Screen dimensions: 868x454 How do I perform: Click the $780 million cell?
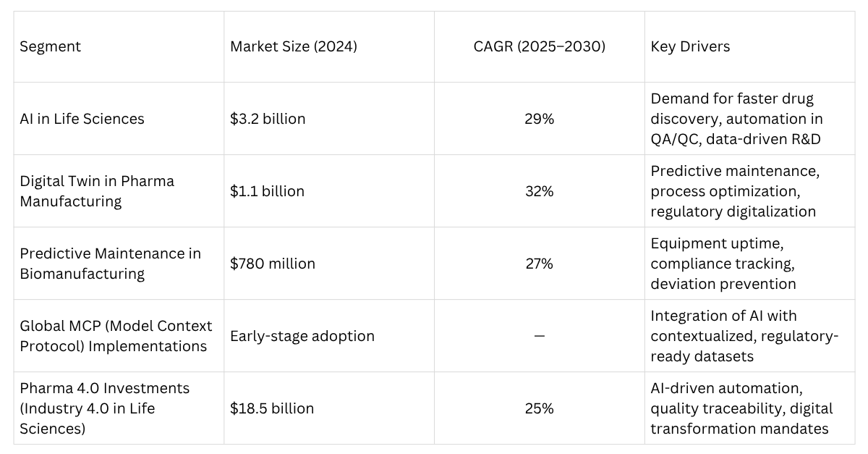[273, 264]
